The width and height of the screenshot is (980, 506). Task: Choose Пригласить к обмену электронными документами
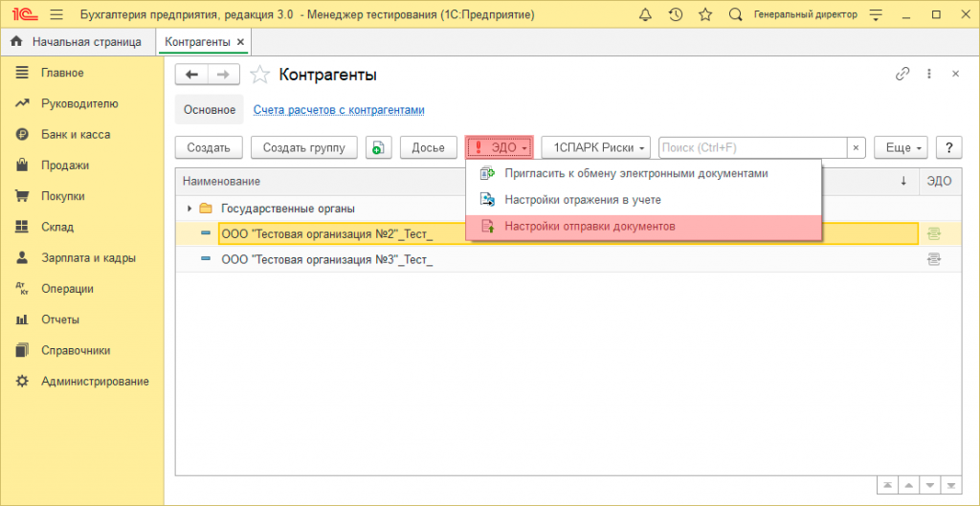click(643, 173)
